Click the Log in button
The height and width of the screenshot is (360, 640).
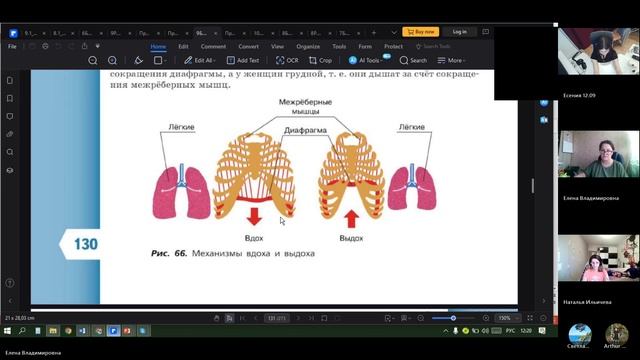pos(460,32)
